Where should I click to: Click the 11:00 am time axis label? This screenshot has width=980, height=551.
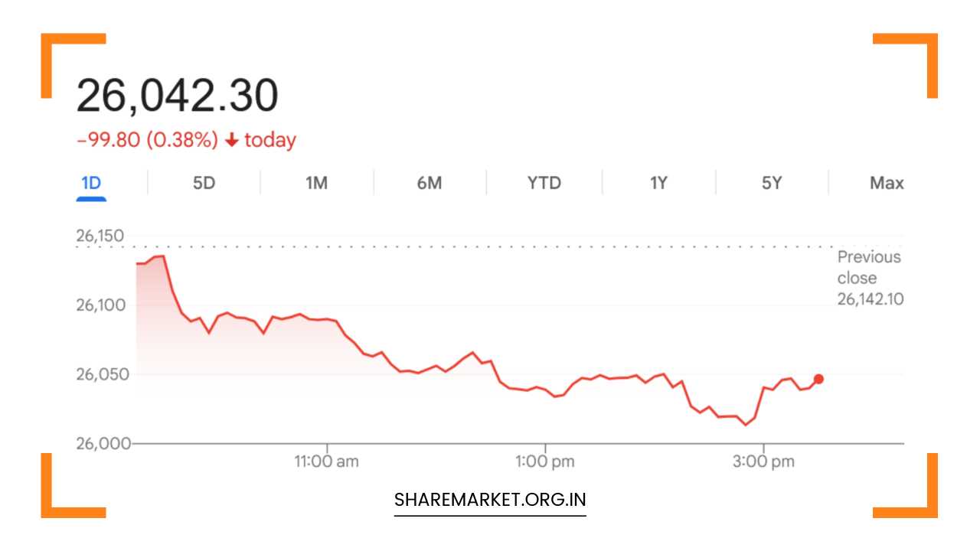pos(327,461)
